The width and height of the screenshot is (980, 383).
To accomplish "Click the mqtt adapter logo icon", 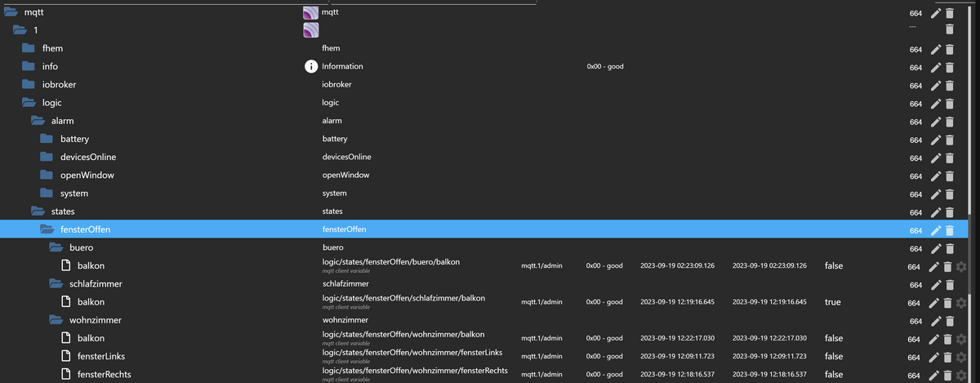I will [x=310, y=12].
